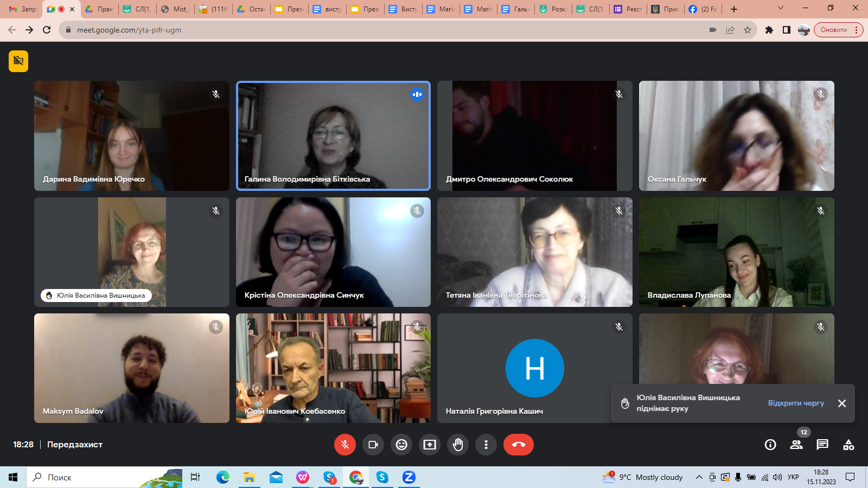Open the Activities icon
This screenshot has width=868, height=488.
848,445
